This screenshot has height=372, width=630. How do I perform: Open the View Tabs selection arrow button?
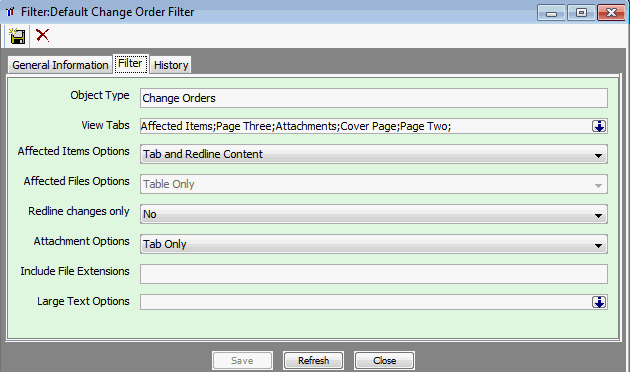click(x=599, y=127)
